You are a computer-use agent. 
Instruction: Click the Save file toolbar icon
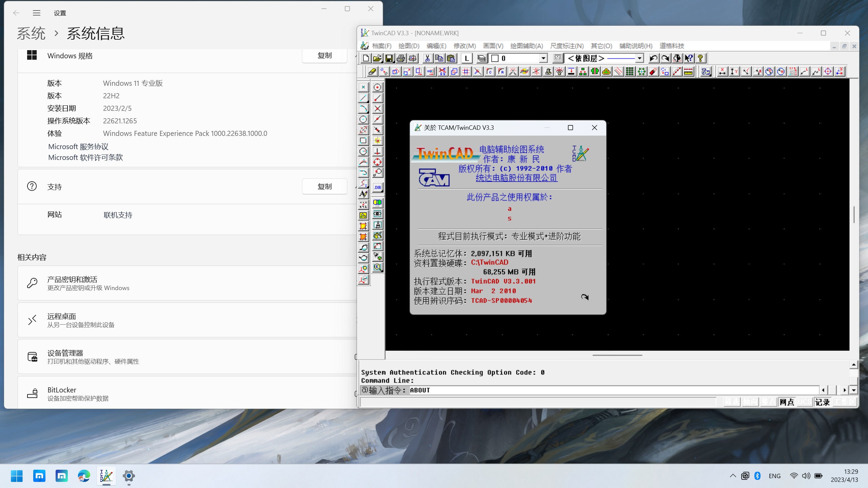click(x=389, y=58)
